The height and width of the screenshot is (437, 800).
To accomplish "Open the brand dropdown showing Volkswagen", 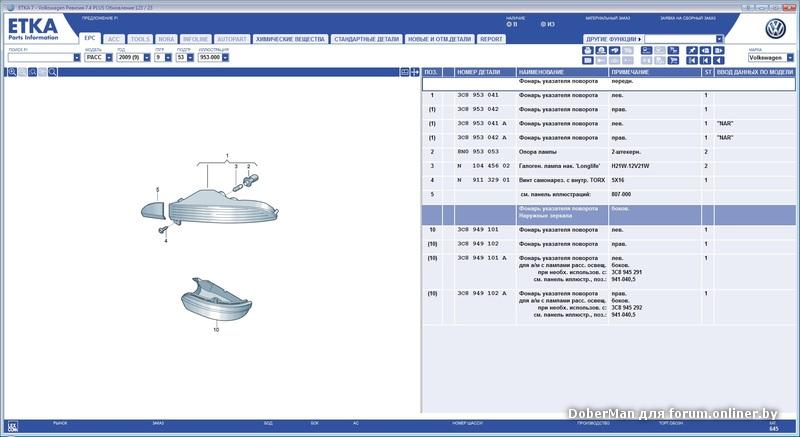I will point(790,58).
